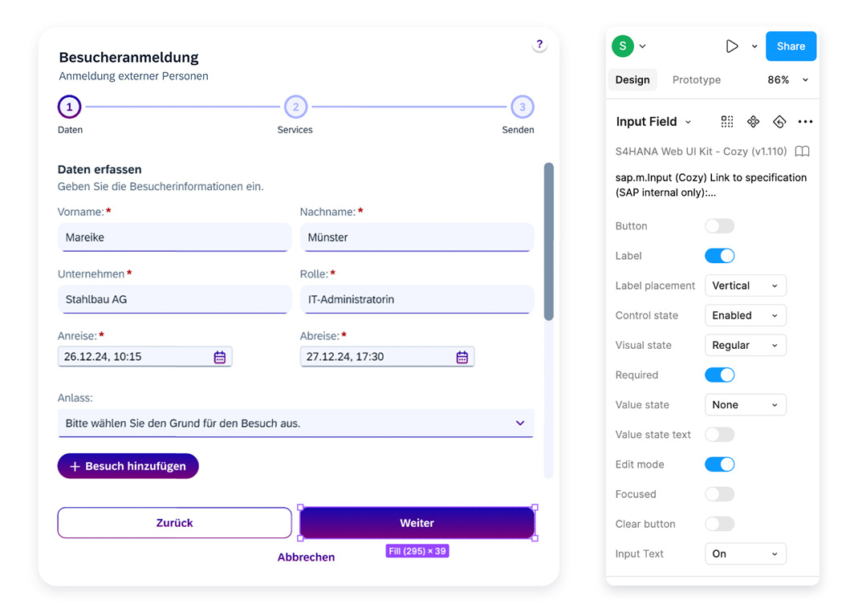Start the prototype with the play icon
The height and width of the screenshot is (616, 850).
tap(732, 46)
